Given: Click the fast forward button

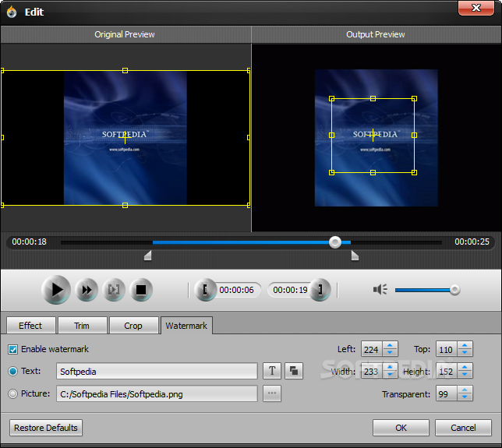Looking at the screenshot, I should (x=87, y=290).
